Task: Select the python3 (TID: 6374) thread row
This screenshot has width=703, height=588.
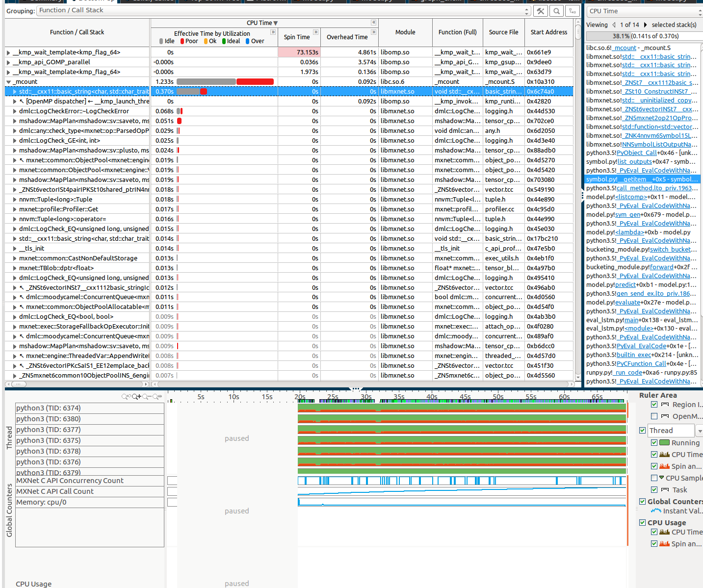Action: click(x=90, y=408)
